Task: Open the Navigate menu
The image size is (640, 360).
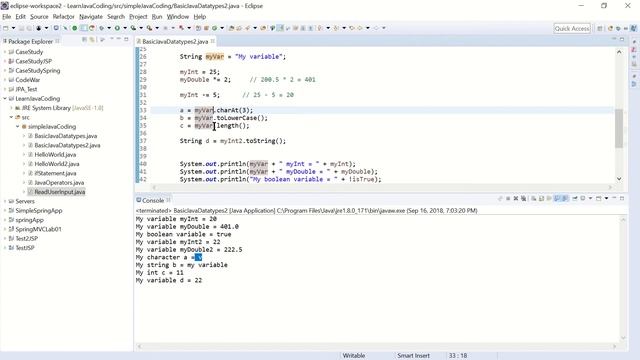Action: 91,17
